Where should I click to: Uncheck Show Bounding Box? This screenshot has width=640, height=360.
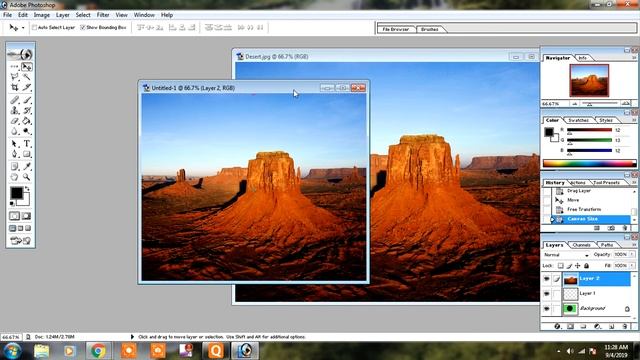tap(82, 27)
